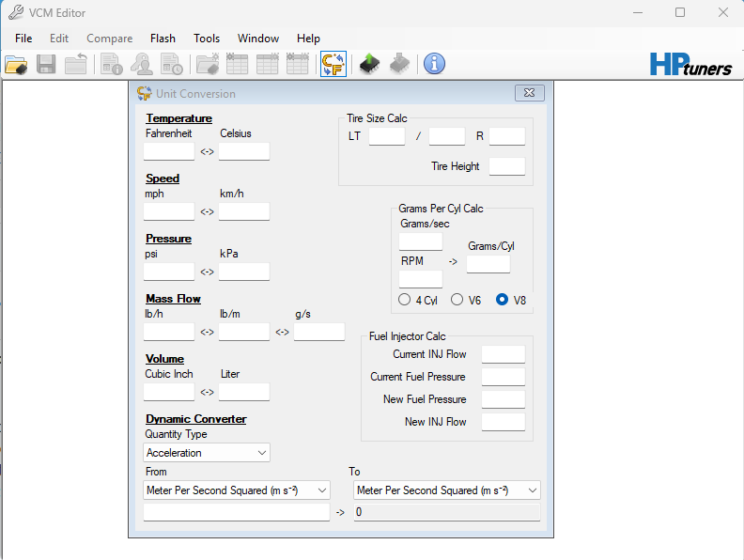The image size is (744, 560).
Task: Click the Fahrenheit input field
Action: pyautogui.click(x=169, y=151)
